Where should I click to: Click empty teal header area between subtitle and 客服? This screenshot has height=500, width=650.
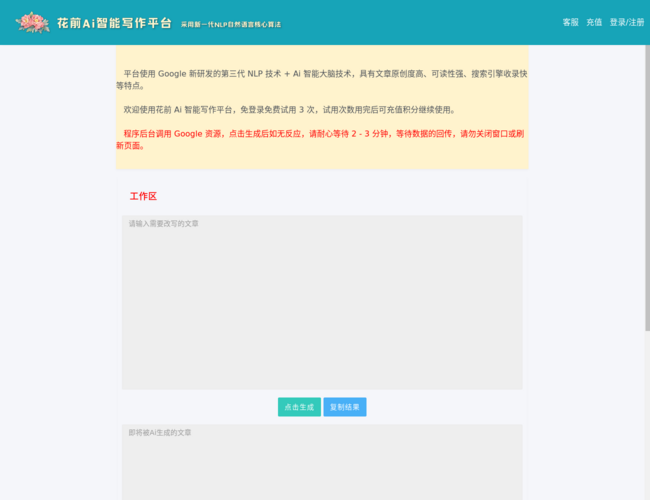(x=421, y=22)
